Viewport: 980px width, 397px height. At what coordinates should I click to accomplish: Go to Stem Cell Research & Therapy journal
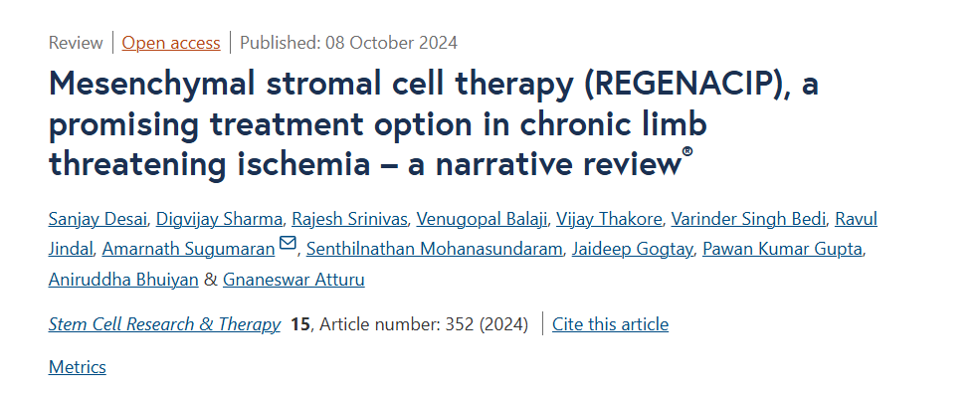click(x=164, y=323)
